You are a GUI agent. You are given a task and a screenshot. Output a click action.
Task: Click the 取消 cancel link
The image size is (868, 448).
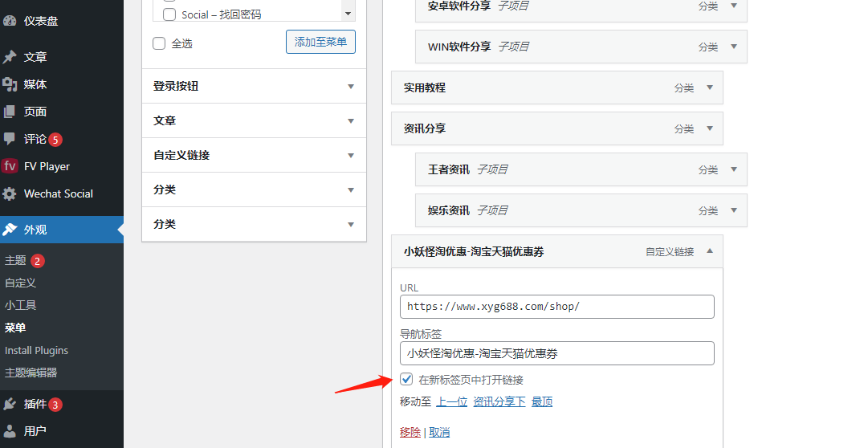pyautogui.click(x=439, y=432)
